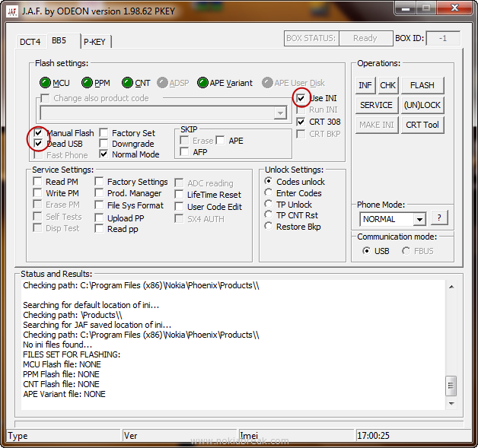Toggle the CRT 308 checkbox
This screenshot has height=448, width=478.
pos(301,122)
